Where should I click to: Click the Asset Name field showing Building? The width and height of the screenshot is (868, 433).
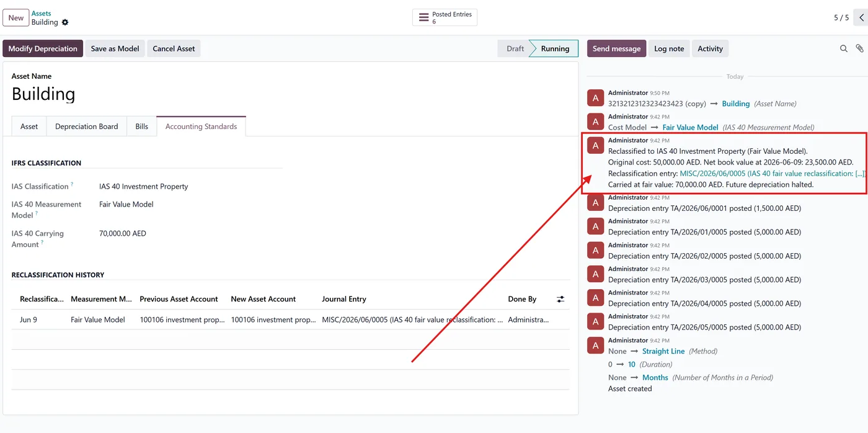[43, 94]
